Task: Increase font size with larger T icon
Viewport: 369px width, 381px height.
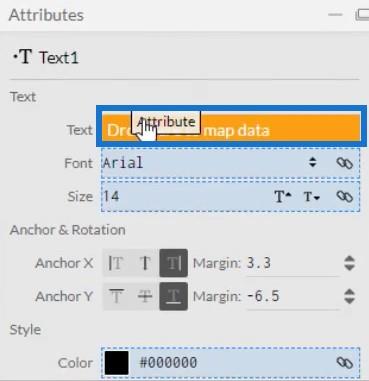Action: pos(283,197)
